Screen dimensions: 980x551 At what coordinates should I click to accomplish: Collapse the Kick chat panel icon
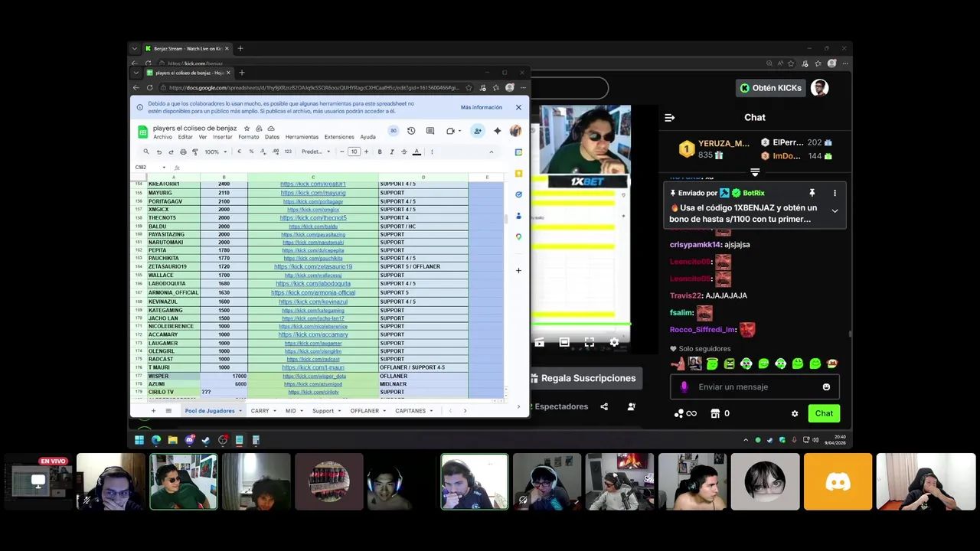670,118
